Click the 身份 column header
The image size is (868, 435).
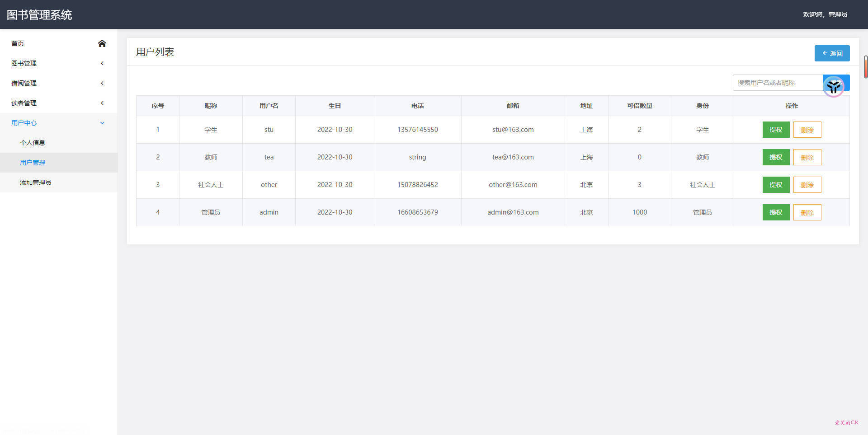tap(703, 106)
